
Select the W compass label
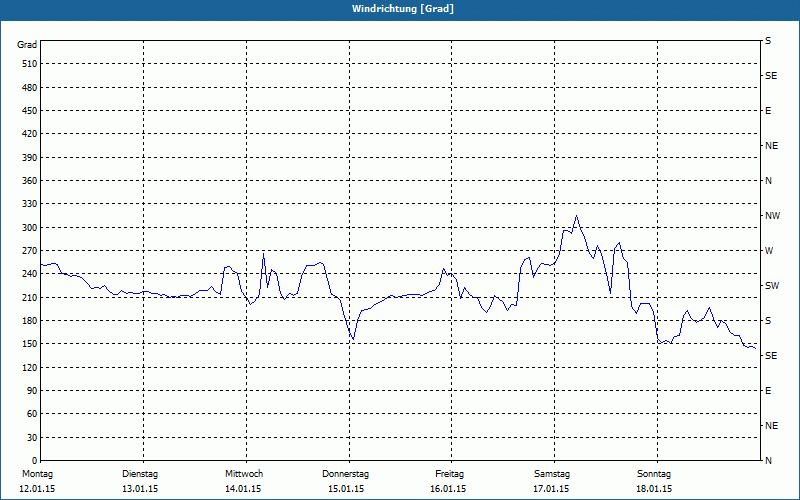pyautogui.click(x=769, y=251)
